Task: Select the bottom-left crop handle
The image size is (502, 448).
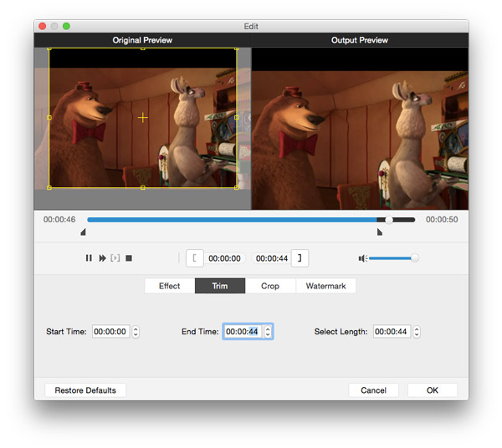Action: click(x=49, y=188)
